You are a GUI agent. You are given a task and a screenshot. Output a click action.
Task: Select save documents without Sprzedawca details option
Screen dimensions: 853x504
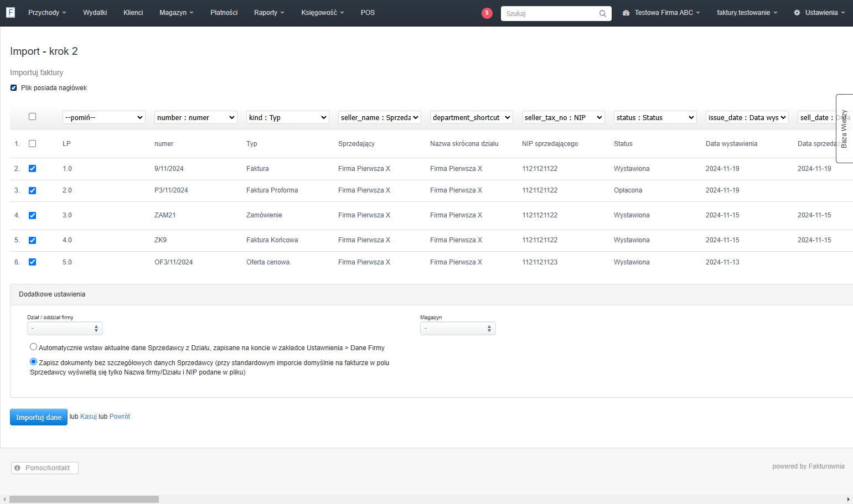coord(34,362)
